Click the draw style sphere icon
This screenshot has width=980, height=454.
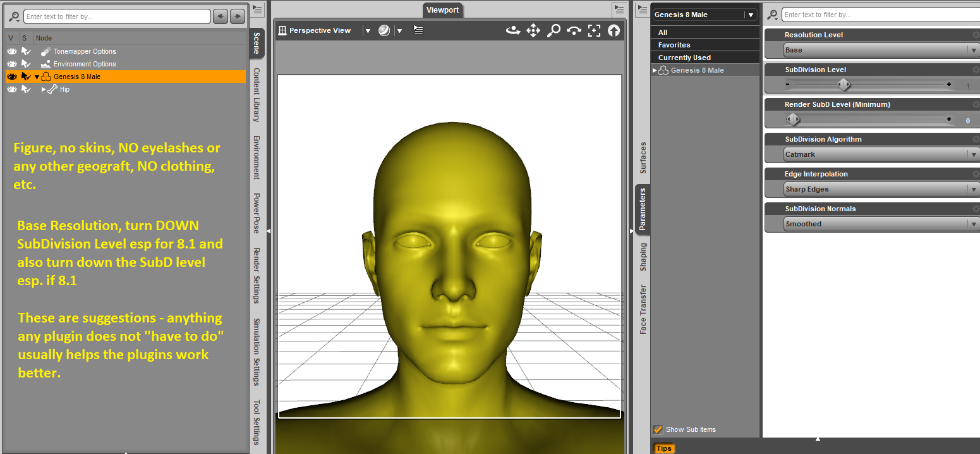coord(384,30)
